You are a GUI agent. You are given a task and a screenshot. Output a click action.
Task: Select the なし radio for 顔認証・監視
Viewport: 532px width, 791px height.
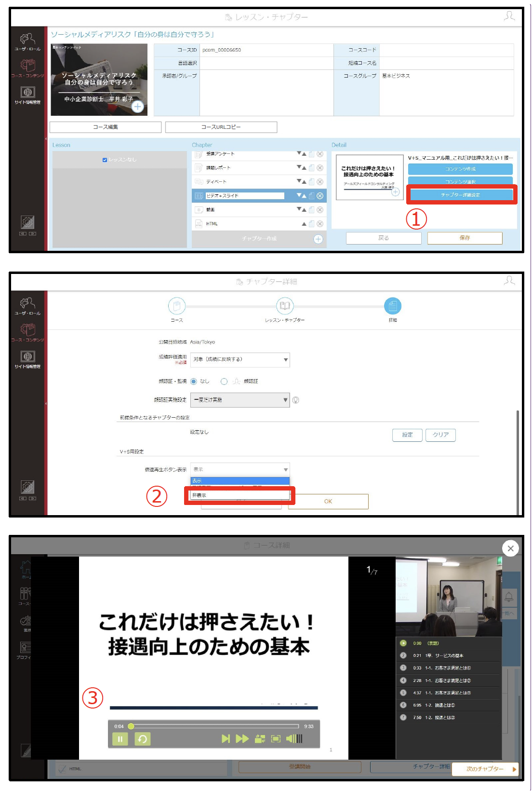[194, 382]
